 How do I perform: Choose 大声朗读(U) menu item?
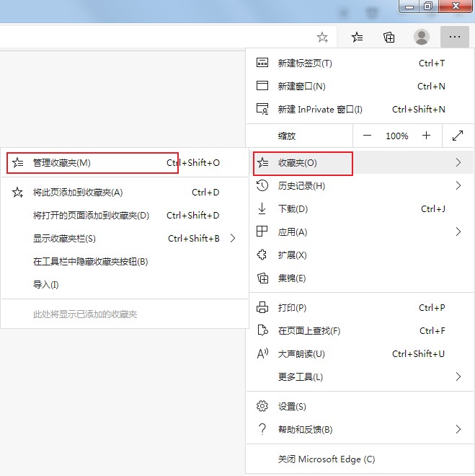(360, 353)
